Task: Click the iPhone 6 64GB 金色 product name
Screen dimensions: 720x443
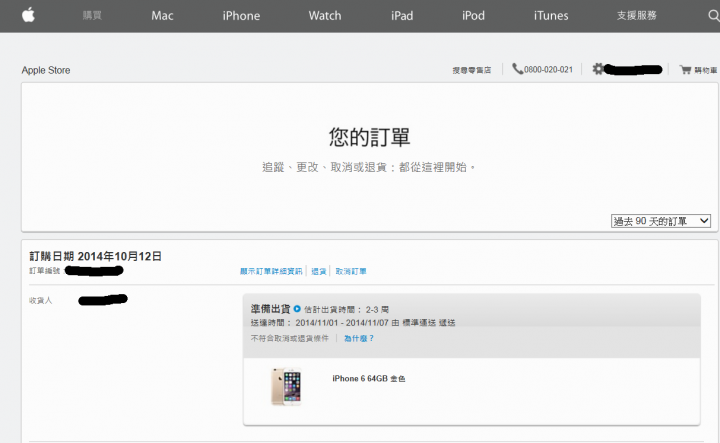Action: pos(369,379)
